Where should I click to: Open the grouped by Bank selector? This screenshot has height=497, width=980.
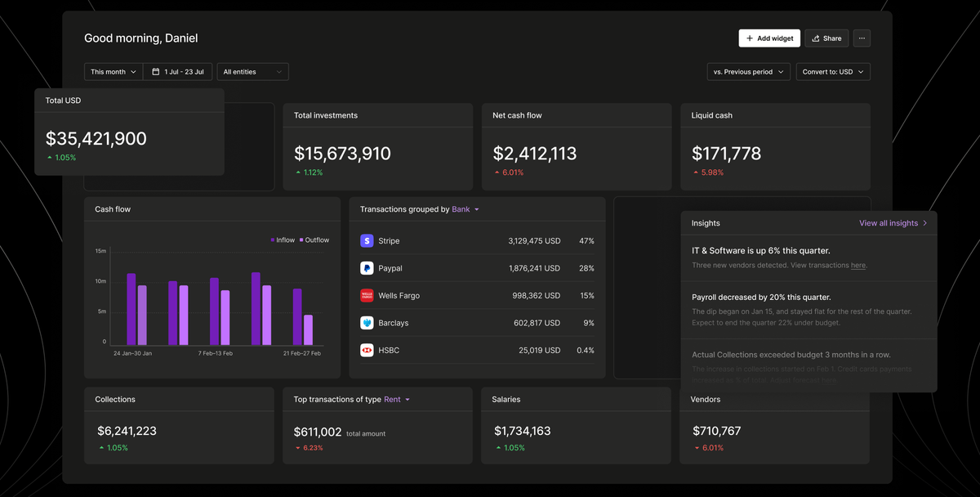(465, 209)
